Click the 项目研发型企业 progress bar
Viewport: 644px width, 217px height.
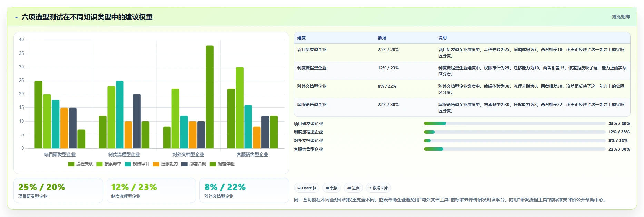pyautogui.click(x=515, y=123)
